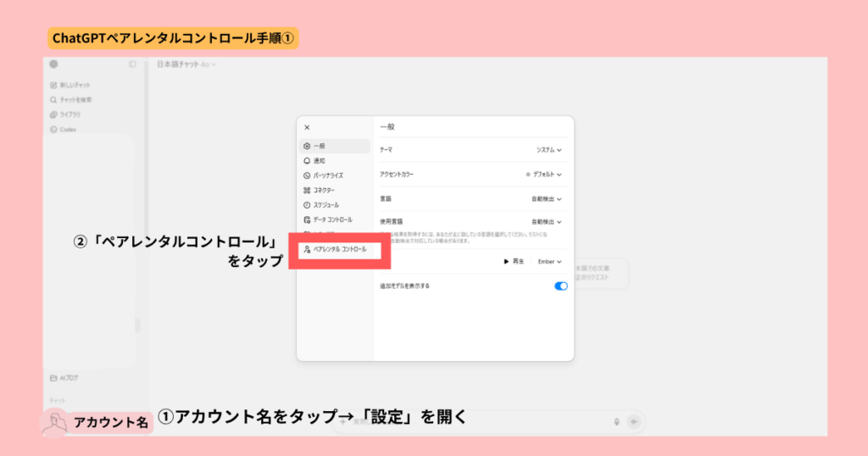Click the ChatGPT logo in the sidebar
The image size is (868, 456).
(53, 64)
